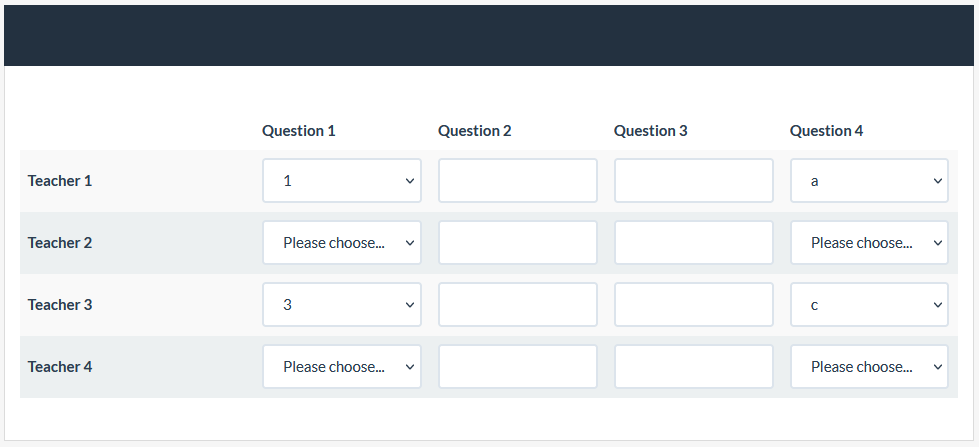The image size is (979, 447).
Task: Click Teacher 4 Question 3 text field
Action: click(x=693, y=367)
